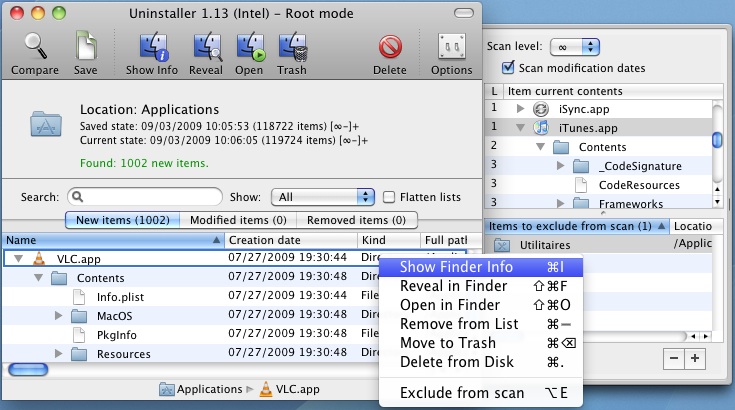Click the CodeResources file icon
The height and width of the screenshot is (410, 735).
pyautogui.click(x=581, y=185)
